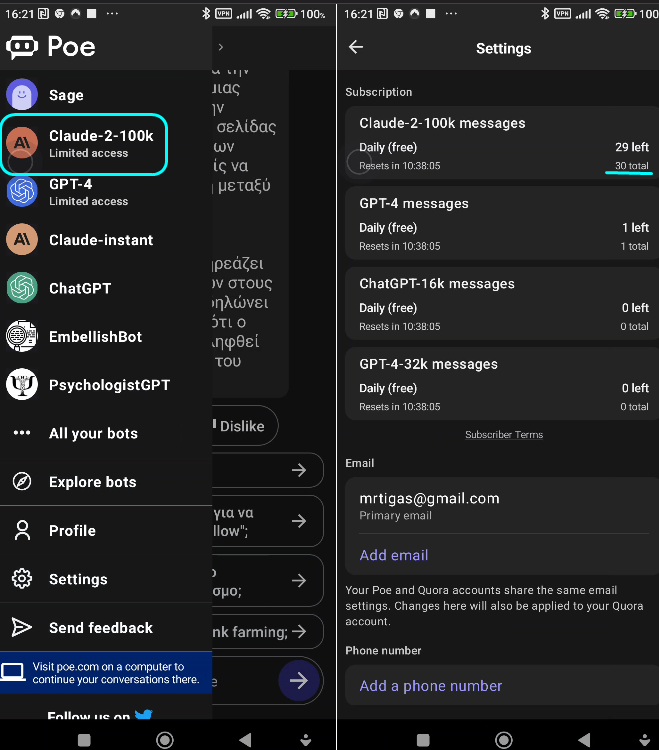The width and height of the screenshot is (659, 750).
Task: Tap the GPT-4 bot logo
Action: coord(22,191)
